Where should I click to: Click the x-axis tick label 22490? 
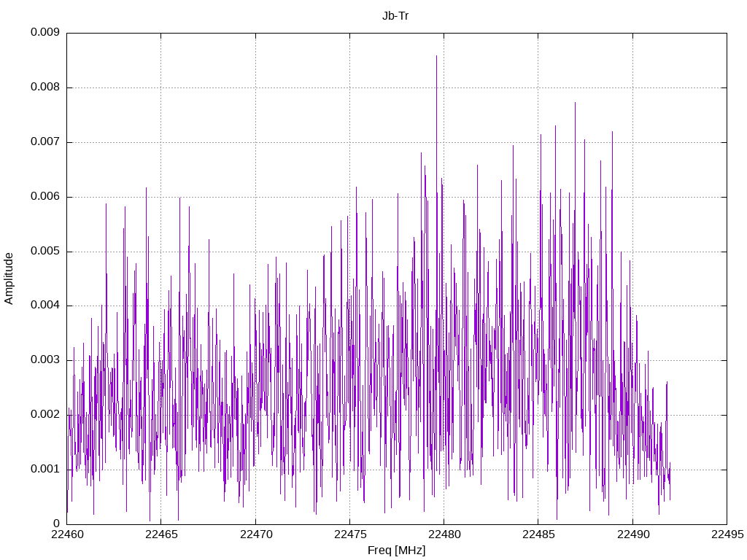(x=632, y=534)
